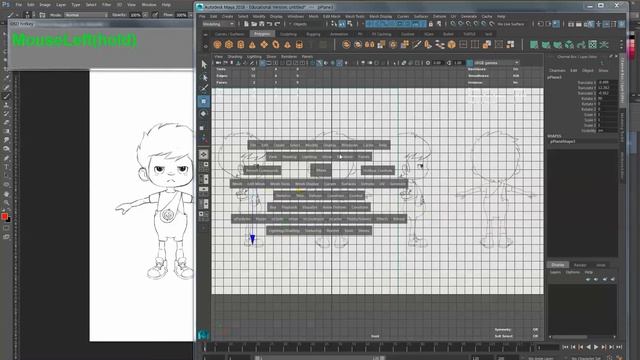This screenshot has width=640, height=360.
Task: Open Photoshop Image menu
Action: click(x=45, y=5)
